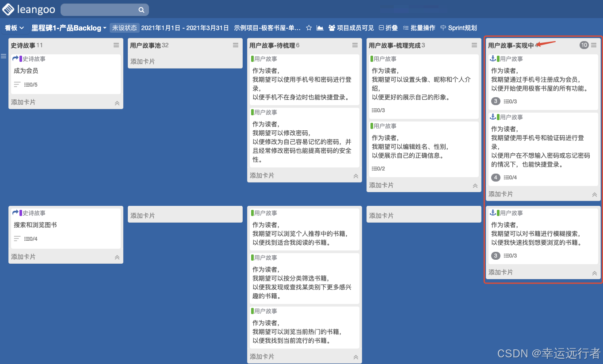Click 添加卡片 below the 浏览当前热门的书籍 card
603x364 pixels.
tap(262, 356)
